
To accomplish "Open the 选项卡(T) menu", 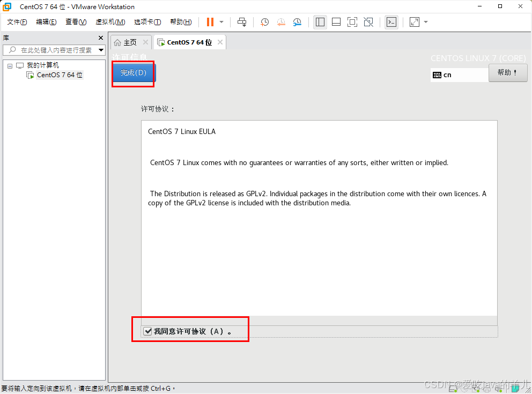I will pyautogui.click(x=147, y=22).
